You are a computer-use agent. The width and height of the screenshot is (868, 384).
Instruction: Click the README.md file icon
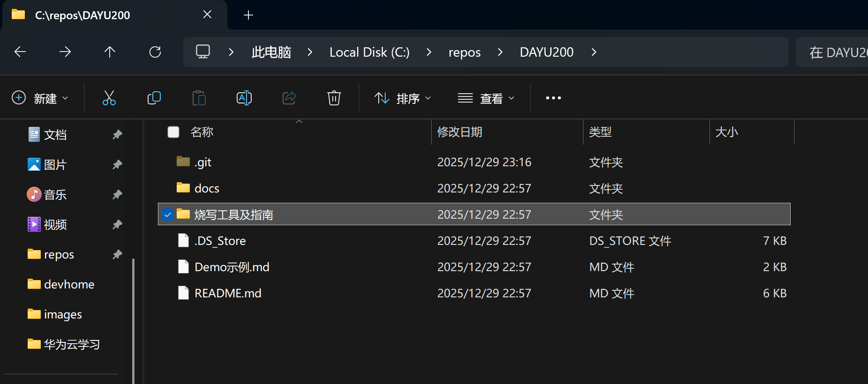coord(183,293)
